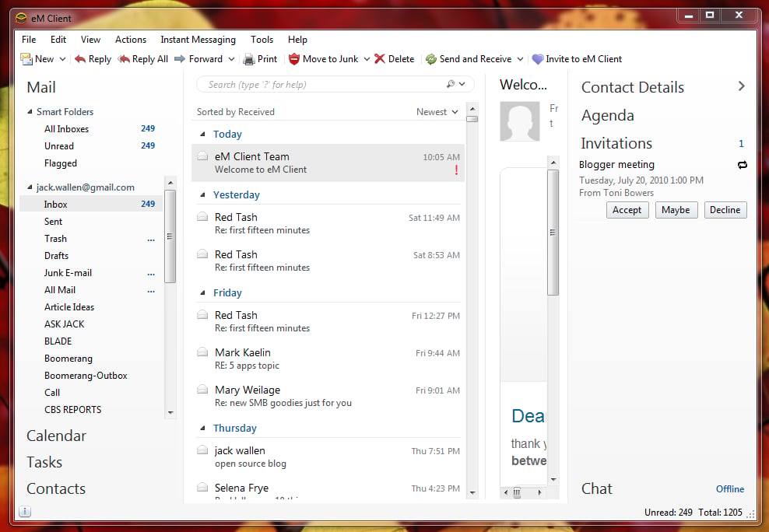This screenshot has height=532, width=769.
Task: Click Maybe for the Blogger meeting
Action: (676, 210)
